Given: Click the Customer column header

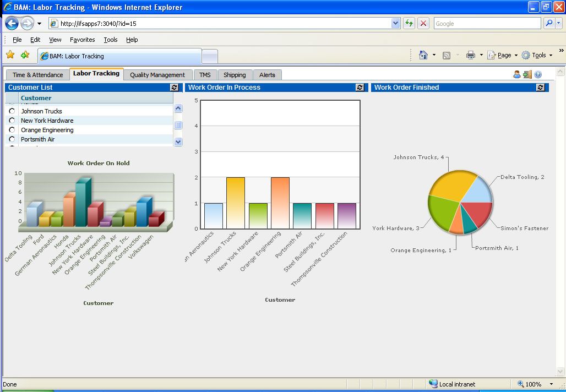Looking at the screenshot, I should tap(36, 98).
